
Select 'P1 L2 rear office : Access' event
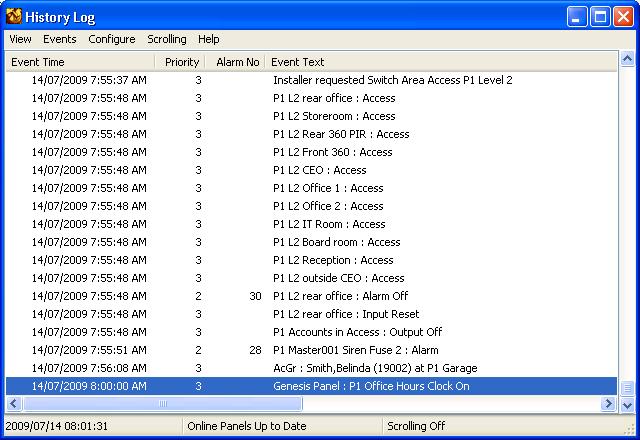click(x=311, y=98)
